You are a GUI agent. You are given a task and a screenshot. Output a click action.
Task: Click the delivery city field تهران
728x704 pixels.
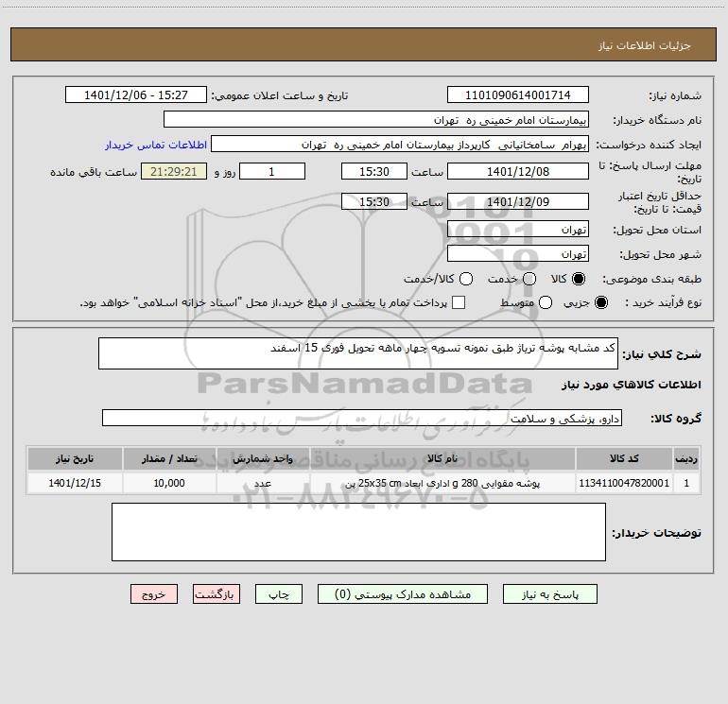pyautogui.click(x=518, y=254)
